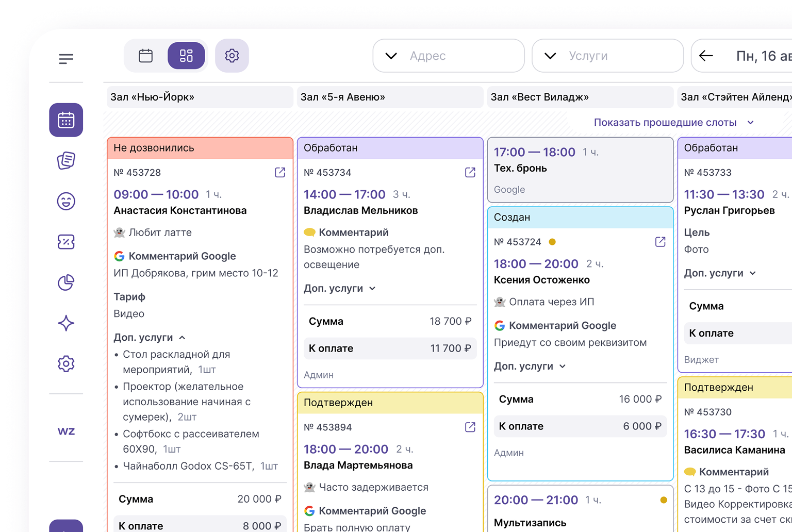Click ghost icon Часто задерживается
Viewport: 792px width, 532px height.
(x=309, y=487)
